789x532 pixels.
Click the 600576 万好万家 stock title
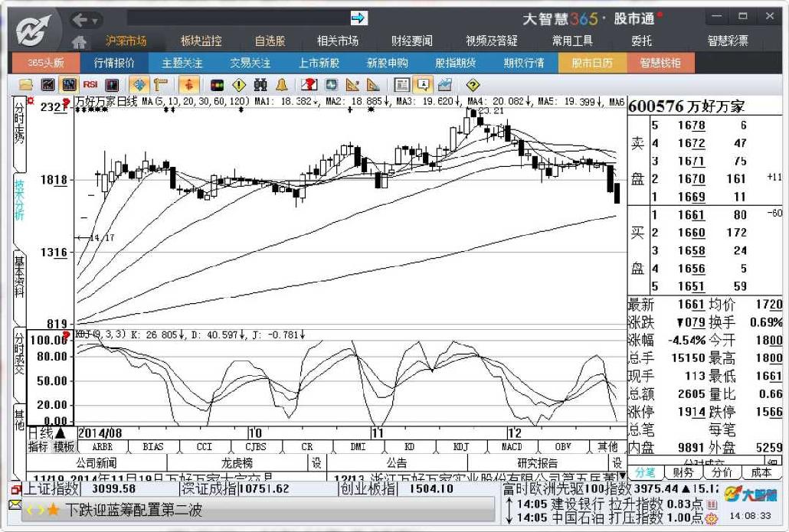point(686,106)
